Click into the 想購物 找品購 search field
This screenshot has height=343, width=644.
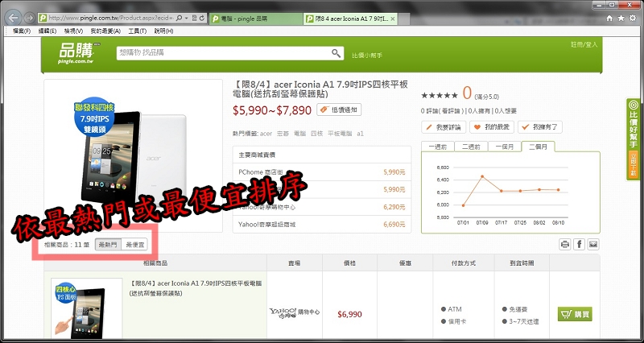point(224,53)
